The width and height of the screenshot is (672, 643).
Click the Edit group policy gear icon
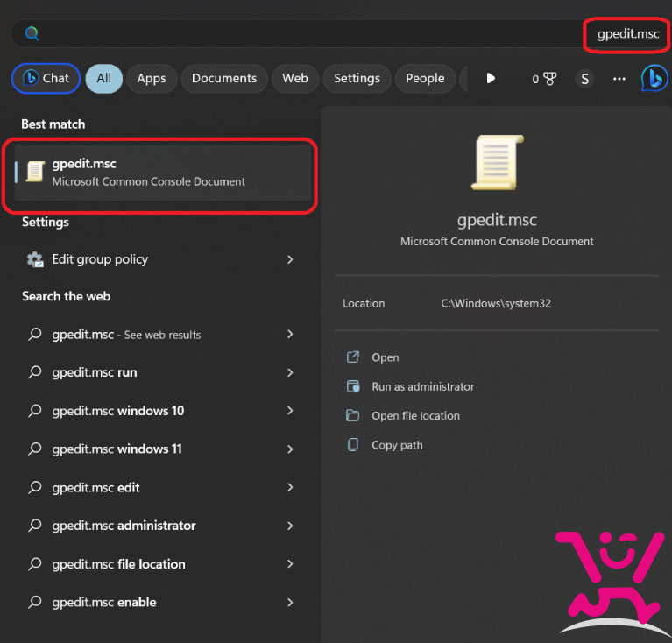tap(35, 259)
